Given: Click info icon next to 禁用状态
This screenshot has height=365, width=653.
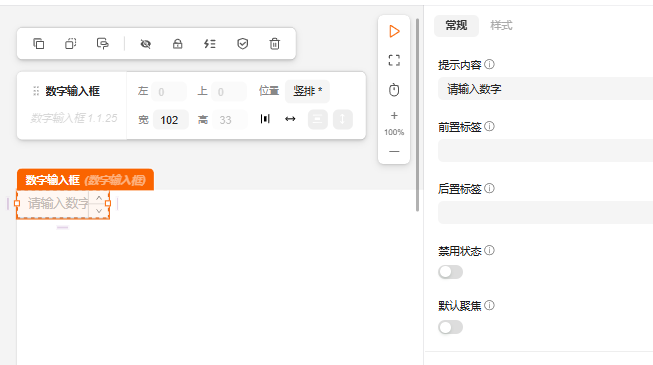Looking at the screenshot, I should (x=490, y=250).
